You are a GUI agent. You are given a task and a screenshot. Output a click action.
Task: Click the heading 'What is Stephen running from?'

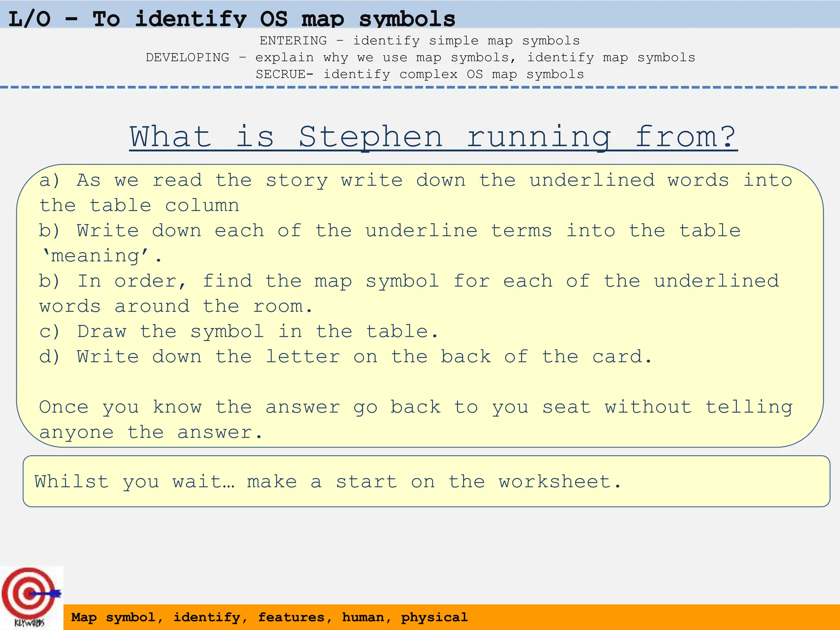click(x=433, y=137)
